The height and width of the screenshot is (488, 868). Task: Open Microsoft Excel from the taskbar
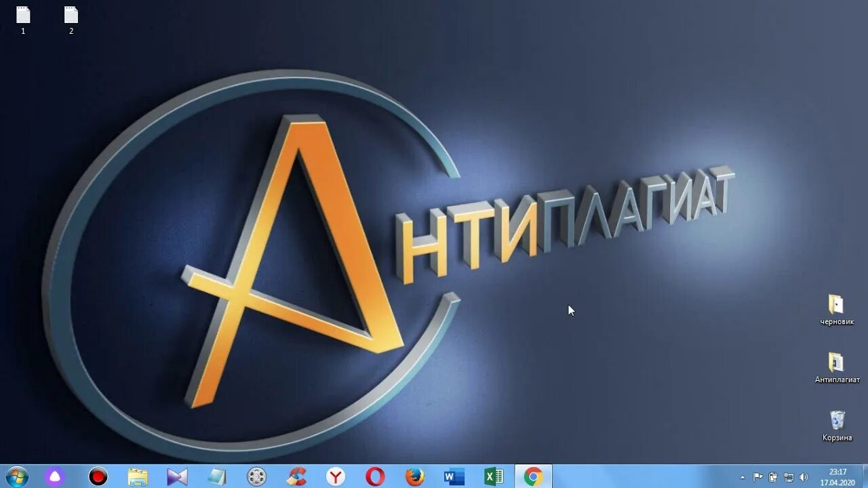(x=494, y=476)
